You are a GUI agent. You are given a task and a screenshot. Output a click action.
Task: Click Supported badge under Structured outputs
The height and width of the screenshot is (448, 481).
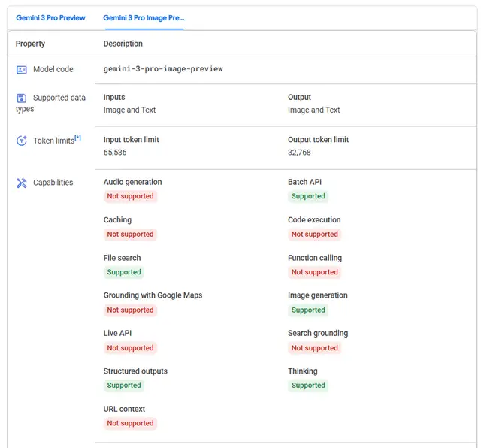(124, 386)
